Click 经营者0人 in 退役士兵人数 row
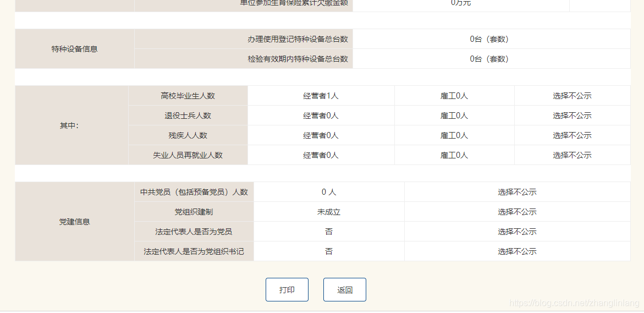This screenshot has height=313, width=644. tap(321, 116)
